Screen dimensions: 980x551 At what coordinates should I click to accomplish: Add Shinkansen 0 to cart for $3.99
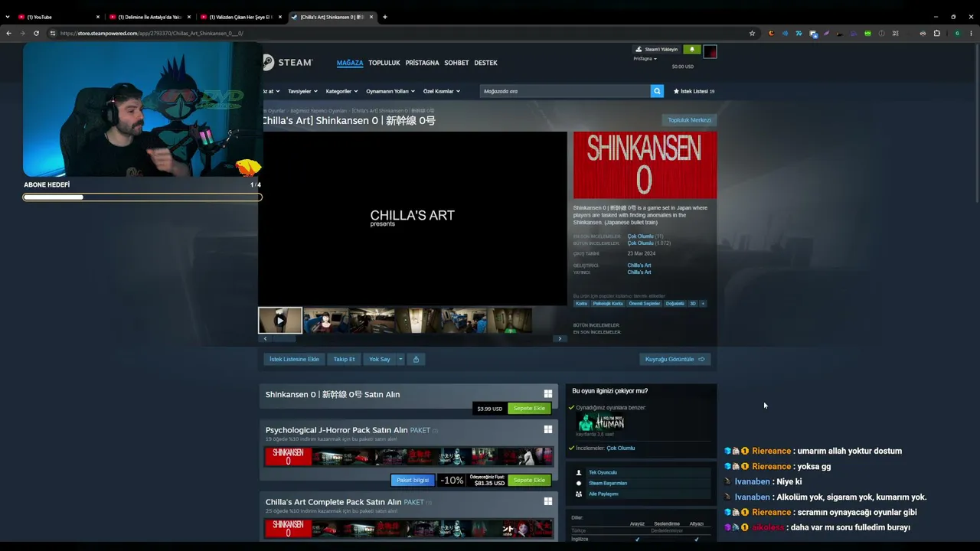(529, 409)
